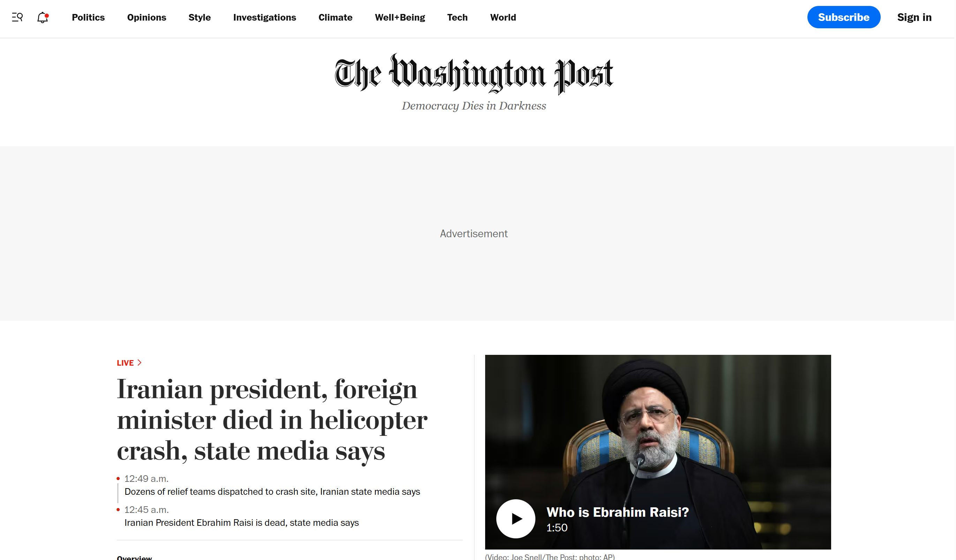Open the Politics section

[x=88, y=17]
